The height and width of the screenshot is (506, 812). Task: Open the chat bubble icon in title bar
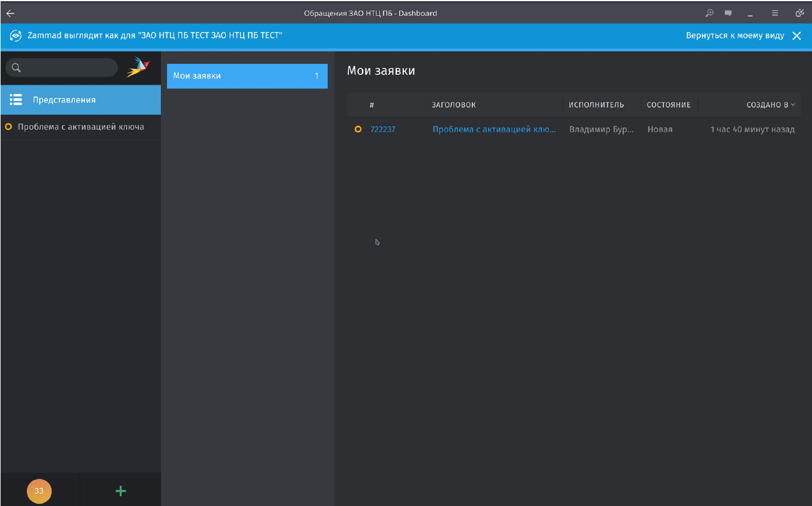[728, 13]
